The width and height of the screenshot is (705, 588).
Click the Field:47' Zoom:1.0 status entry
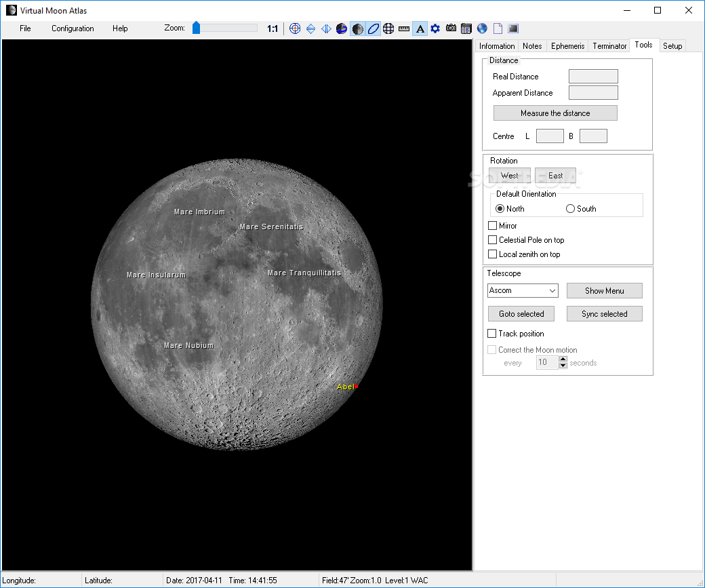(x=352, y=581)
